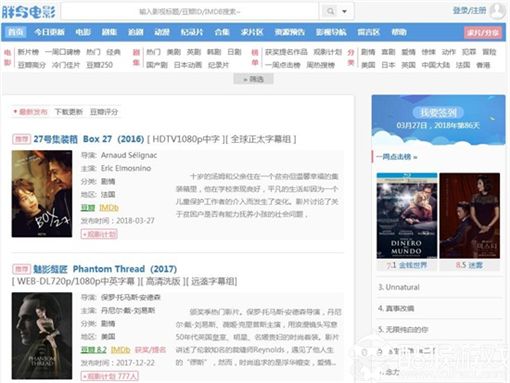Switch sorting to 豆瓣评分
Image resolution: width=510 pixels, height=383 pixels.
pos(104,112)
